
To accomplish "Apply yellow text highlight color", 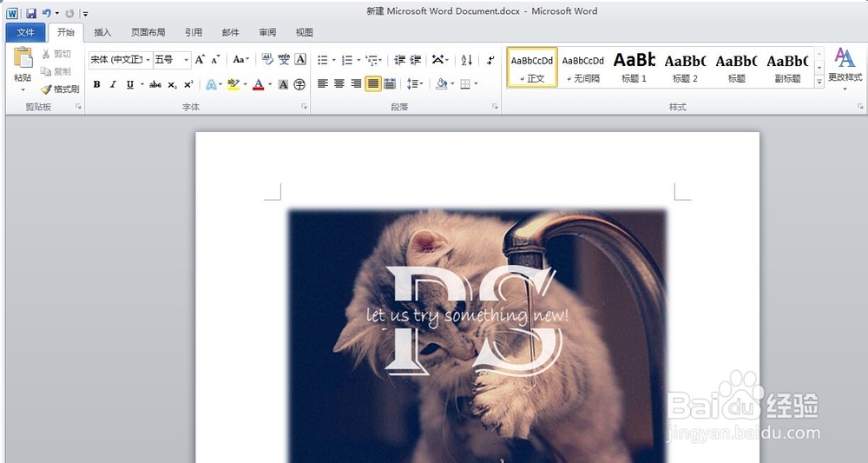I will 233,85.
